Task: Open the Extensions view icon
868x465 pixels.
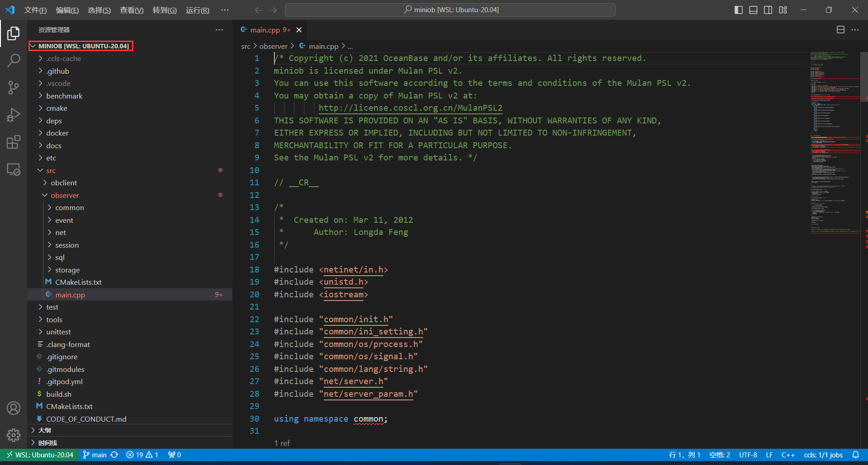Action: click(x=14, y=142)
